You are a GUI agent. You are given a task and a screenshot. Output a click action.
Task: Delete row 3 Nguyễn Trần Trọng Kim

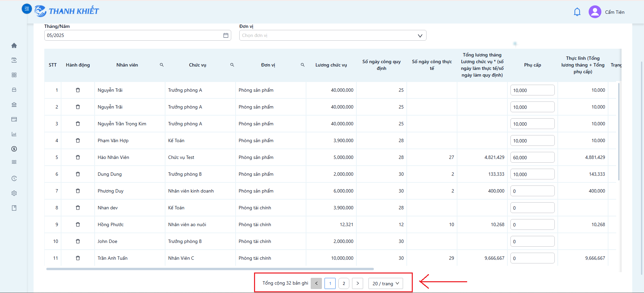coord(78,124)
